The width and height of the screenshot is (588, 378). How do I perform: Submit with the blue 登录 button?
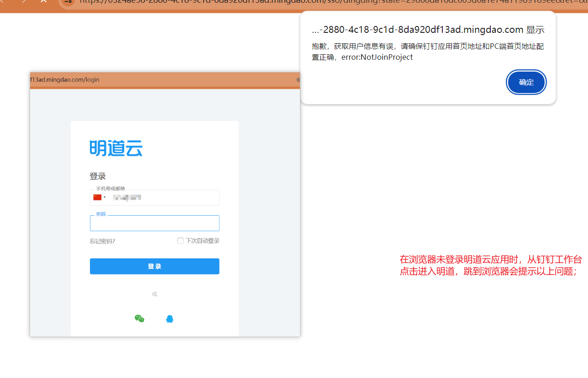[155, 266]
